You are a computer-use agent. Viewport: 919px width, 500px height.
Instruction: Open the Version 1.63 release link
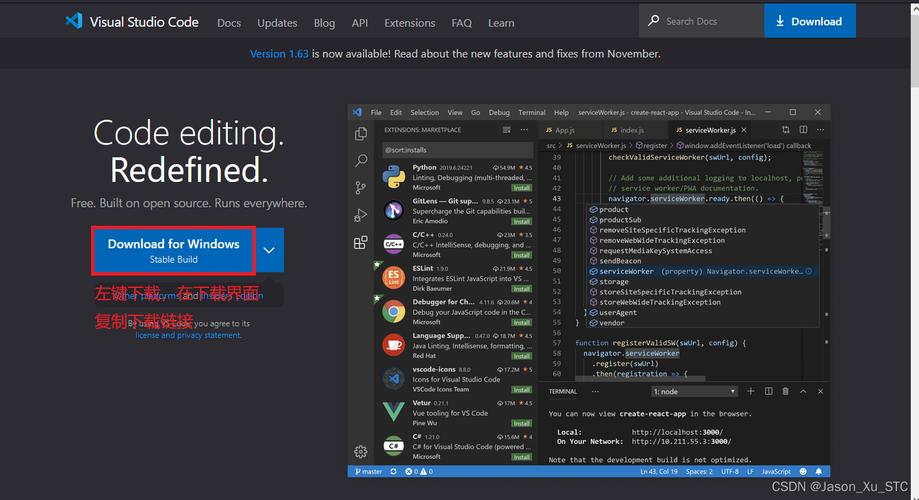[x=279, y=53]
